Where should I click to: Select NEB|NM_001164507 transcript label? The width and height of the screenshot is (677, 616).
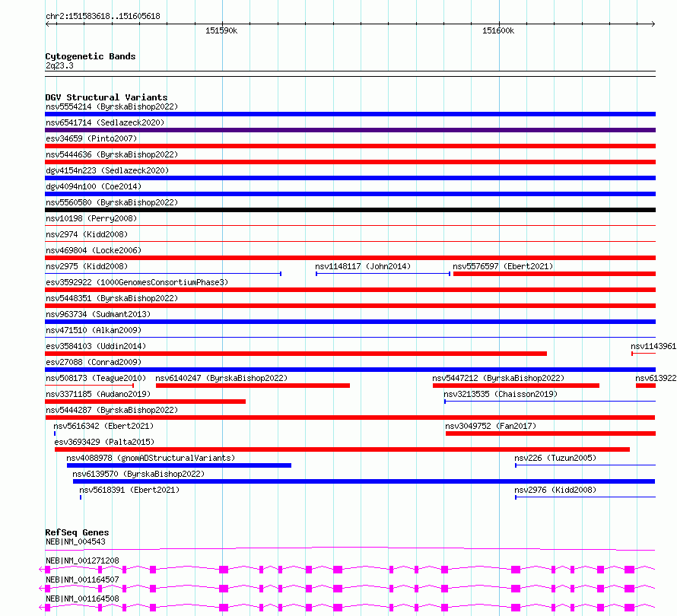82,579
